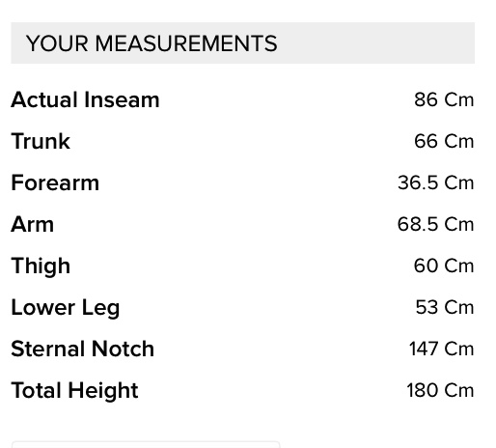Click the YOUR MEASUREMENTS section header
The width and height of the screenshot is (496, 448).
152,43
